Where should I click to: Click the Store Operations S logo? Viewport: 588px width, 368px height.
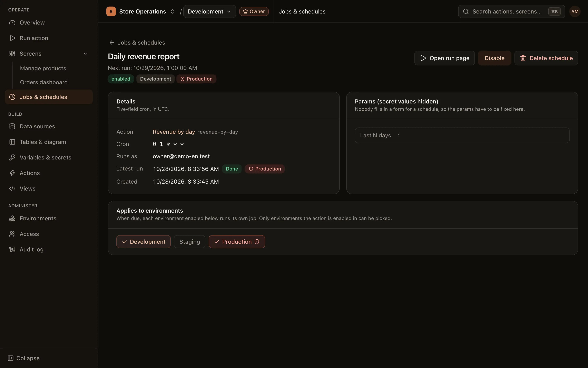111,11
